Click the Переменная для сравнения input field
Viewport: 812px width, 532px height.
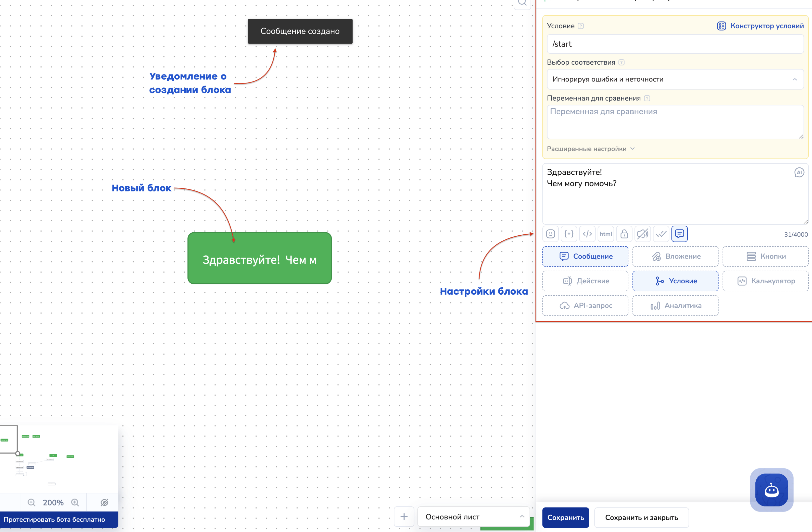click(675, 122)
